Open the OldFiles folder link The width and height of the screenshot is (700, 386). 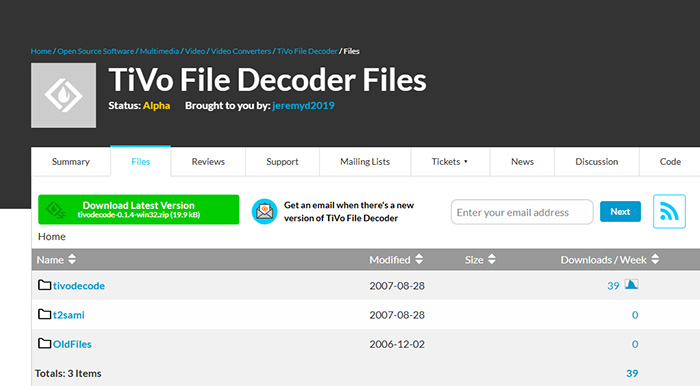click(72, 344)
